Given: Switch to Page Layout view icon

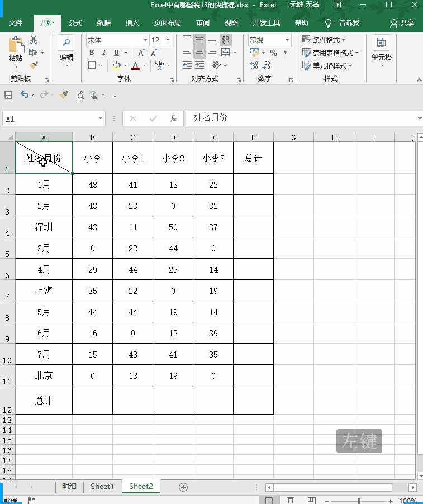Looking at the screenshot, I should (290, 501).
